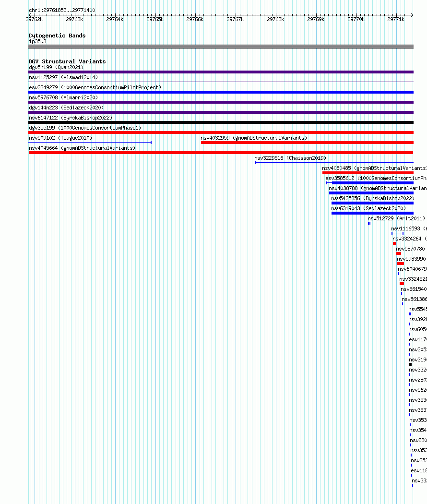The image size is (427, 504).
Task: Open the truncated nsv6054 variant label
Action: point(418,329)
